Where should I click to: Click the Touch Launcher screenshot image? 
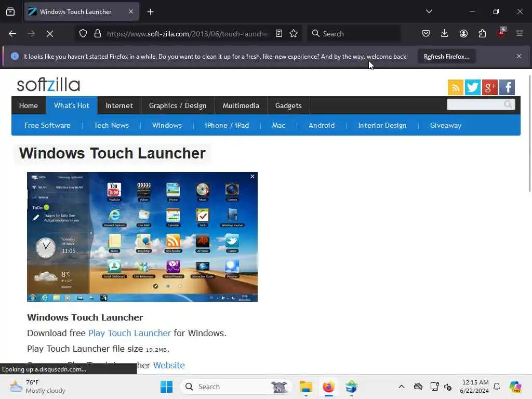(x=142, y=237)
